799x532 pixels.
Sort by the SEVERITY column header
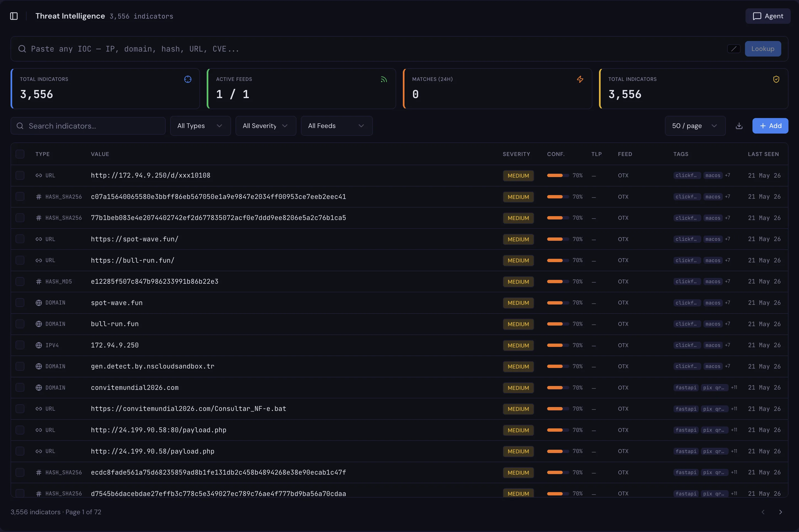[x=516, y=154]
